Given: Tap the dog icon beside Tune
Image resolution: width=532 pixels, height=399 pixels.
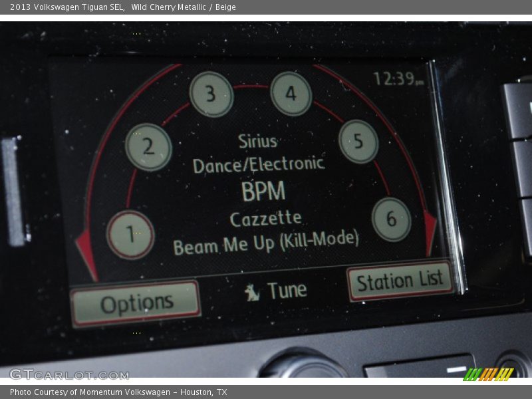Looking at the screenshot, I should click(x=252, y=293).
